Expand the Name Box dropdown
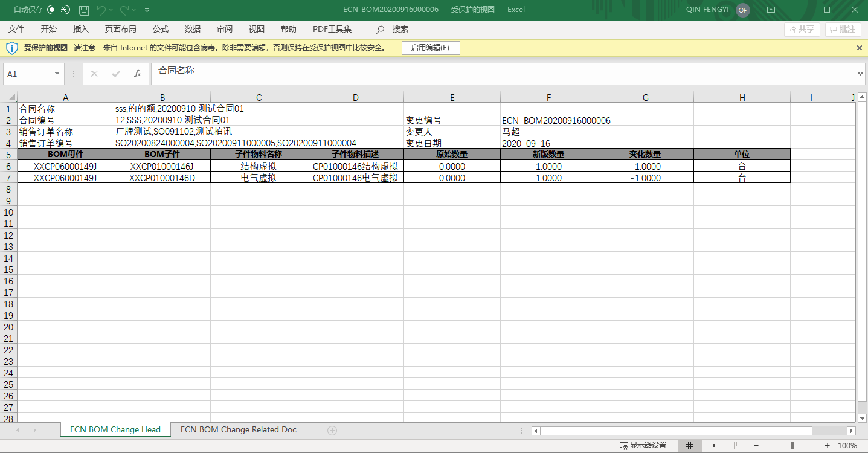 57,74
